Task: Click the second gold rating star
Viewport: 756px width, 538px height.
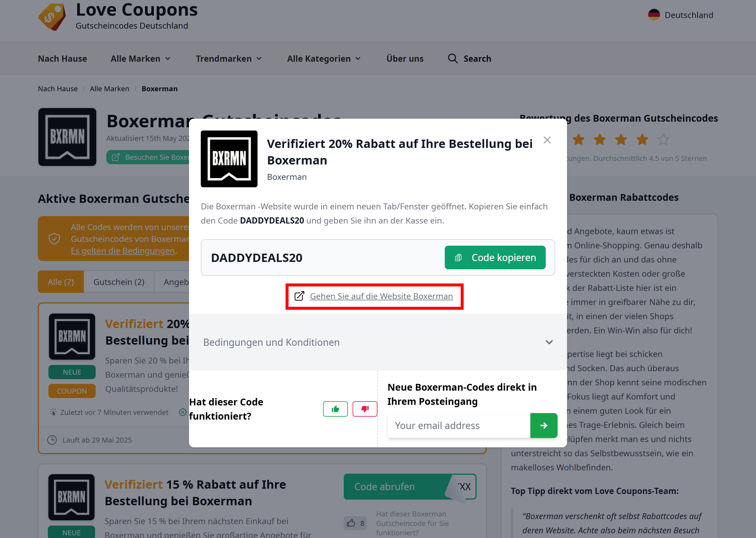Action: pos(599,139)
